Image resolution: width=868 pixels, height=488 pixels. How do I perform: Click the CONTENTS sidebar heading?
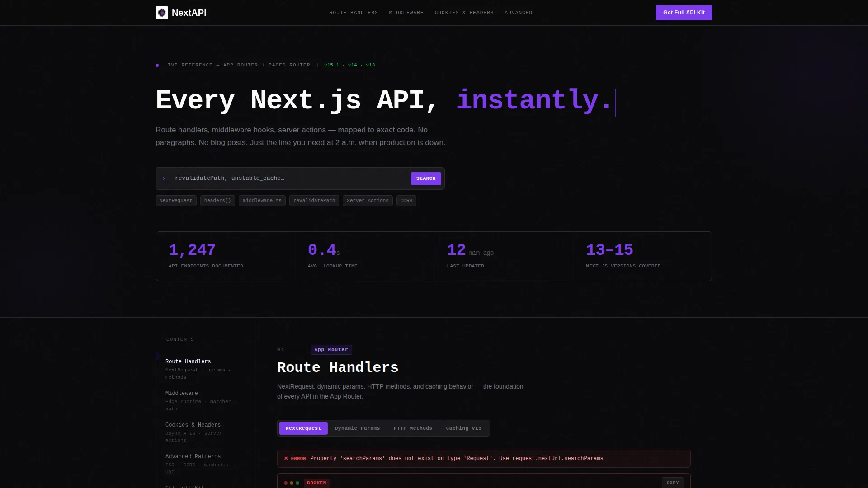(x=180, y=339)
